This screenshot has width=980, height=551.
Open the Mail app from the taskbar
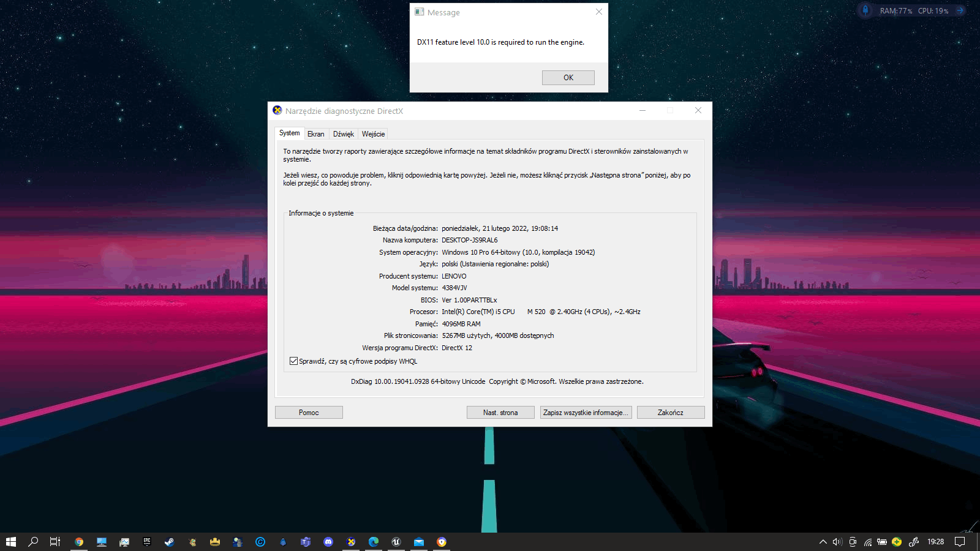419,542
